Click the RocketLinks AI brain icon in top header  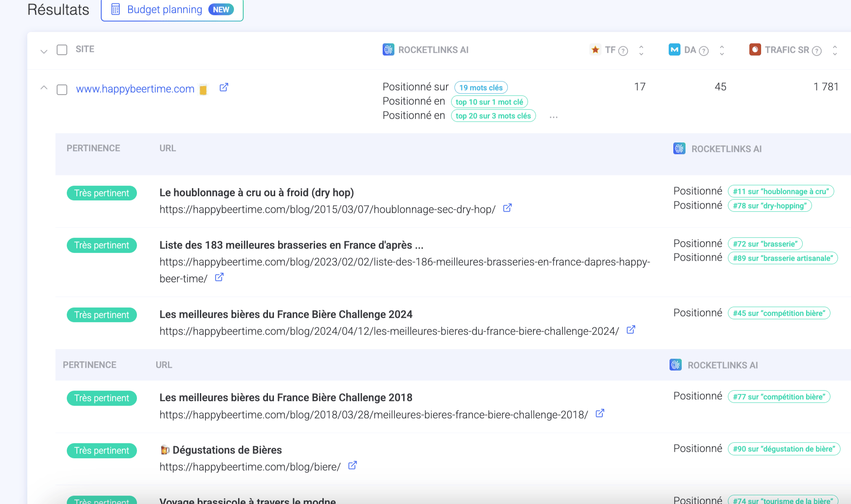[389, 50]
